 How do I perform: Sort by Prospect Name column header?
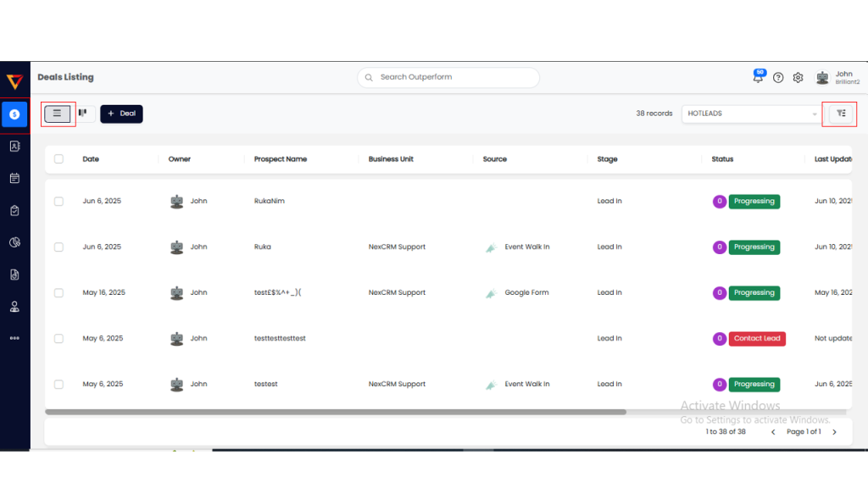(x=281, y=159)
